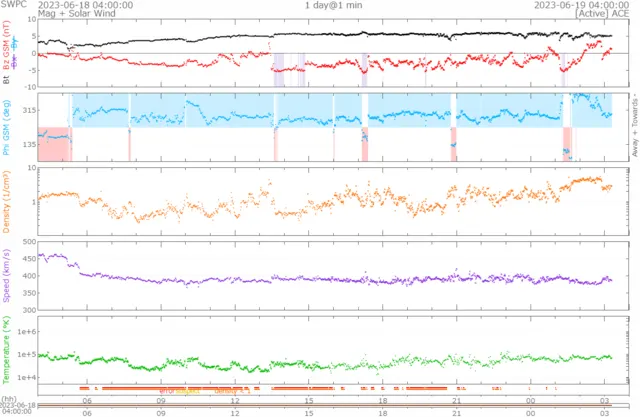Click the red error legend label
Viewport: 640px width, 417px height.
coord(167,391)
